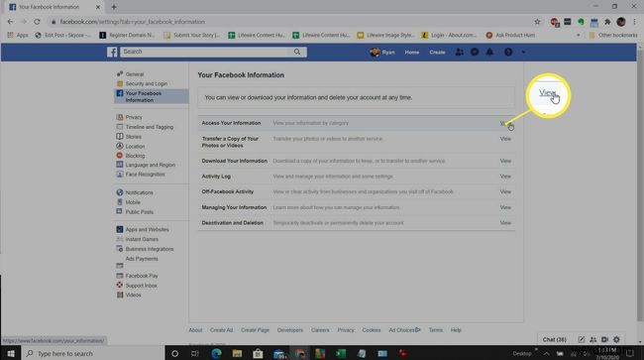Open Face Recognition settings
Image resolution: width=644 pixels, height=360 pixels.
click(145, 175)
